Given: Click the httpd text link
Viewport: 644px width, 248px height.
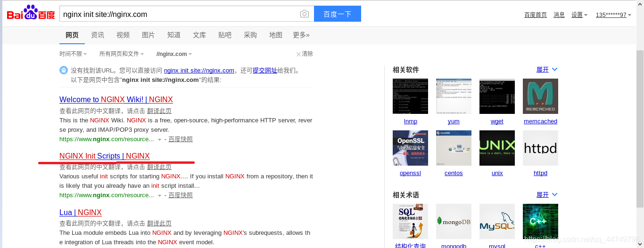Looking at the screenshot, I should pos(540,173).
